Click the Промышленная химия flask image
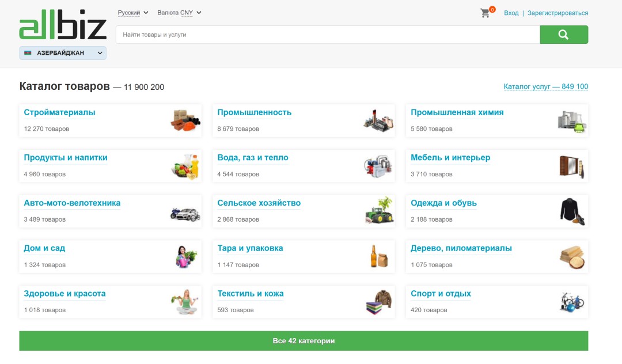622x364 pixels. (572, 121)
